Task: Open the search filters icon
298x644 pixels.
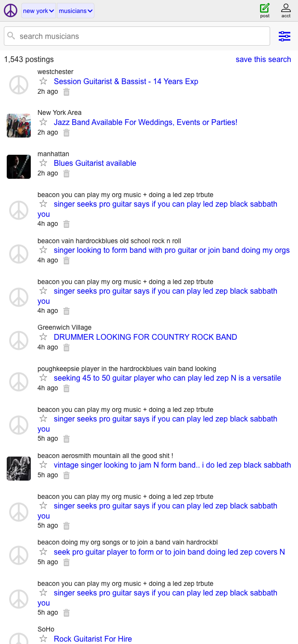Action: coord(285,36)
